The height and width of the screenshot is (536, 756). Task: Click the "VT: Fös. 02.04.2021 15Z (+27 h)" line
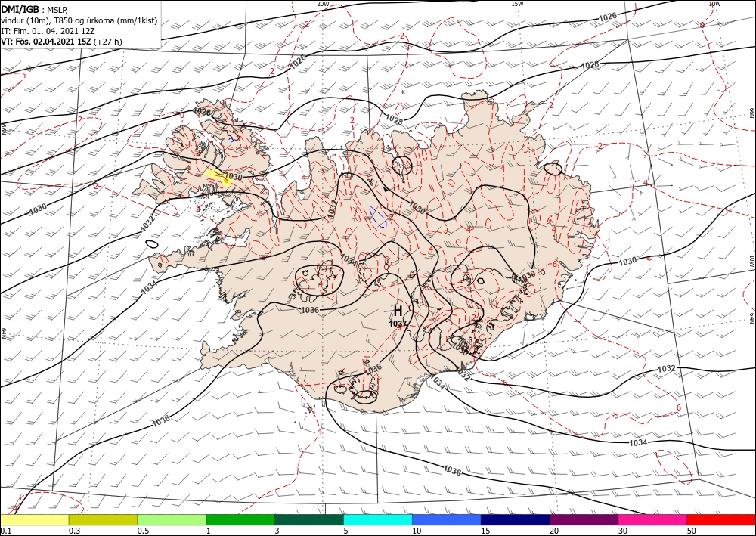tap(62, 42)
